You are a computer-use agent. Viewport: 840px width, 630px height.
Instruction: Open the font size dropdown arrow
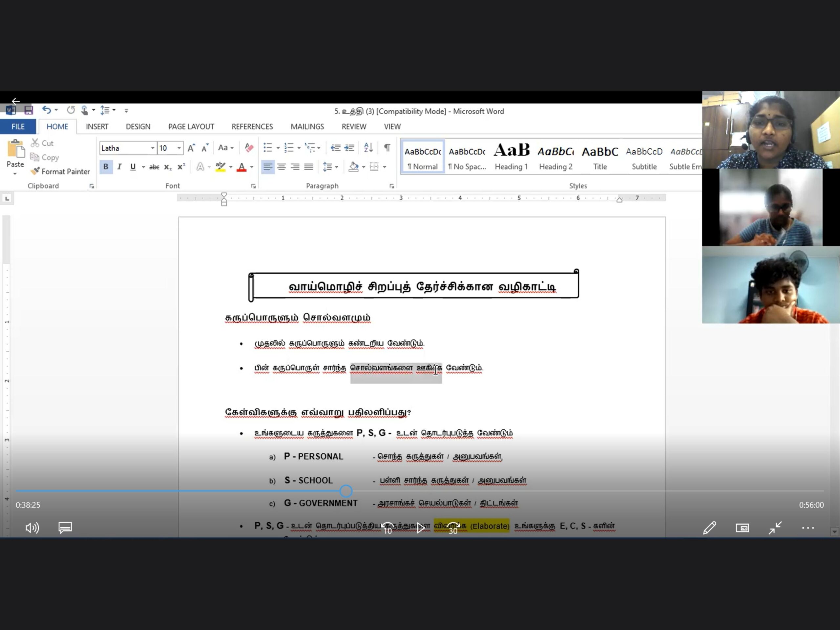point(179,148)
